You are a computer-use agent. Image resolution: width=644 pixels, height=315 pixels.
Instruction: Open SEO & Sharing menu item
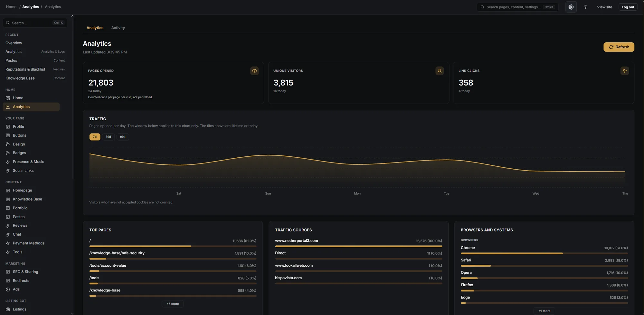pyautogui.click(x=25, y=272)
